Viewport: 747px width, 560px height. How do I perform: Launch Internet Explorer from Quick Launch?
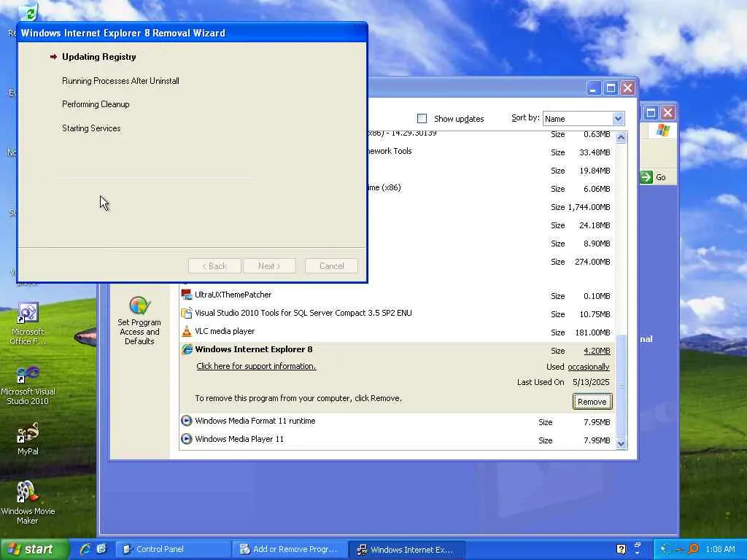pos(86,549)
